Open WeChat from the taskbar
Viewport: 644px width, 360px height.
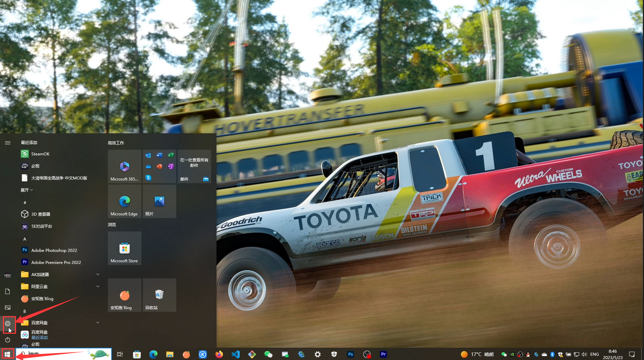pyautogui.click(x=268, y=354)
